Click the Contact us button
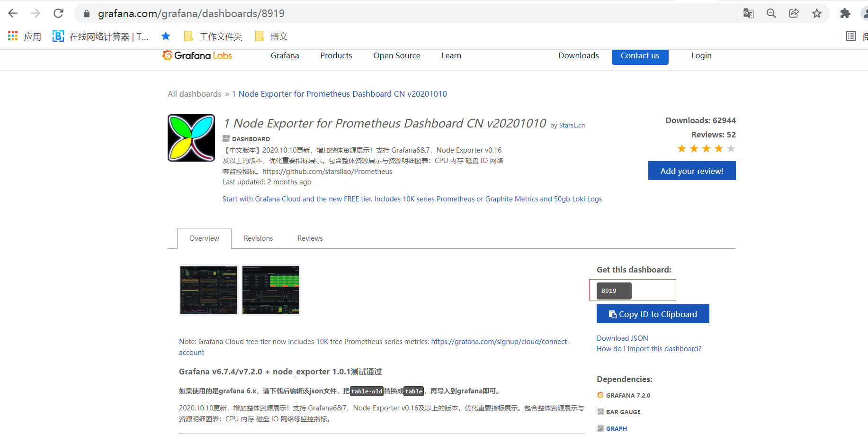The image size is (868, 436). click(x=640, y=56)
